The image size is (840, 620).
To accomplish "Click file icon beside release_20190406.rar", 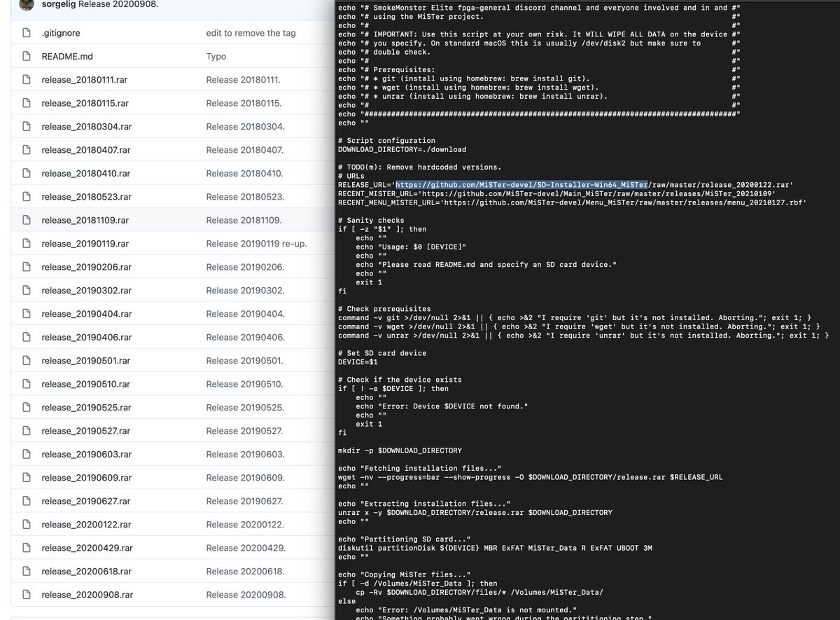I will [26, 337].
